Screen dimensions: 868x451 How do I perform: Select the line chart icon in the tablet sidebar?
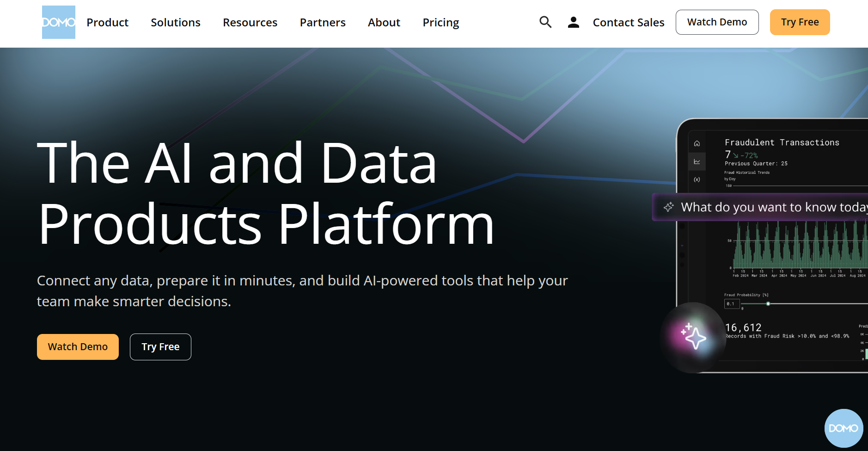pyautogui.click(x=697, y=162)
